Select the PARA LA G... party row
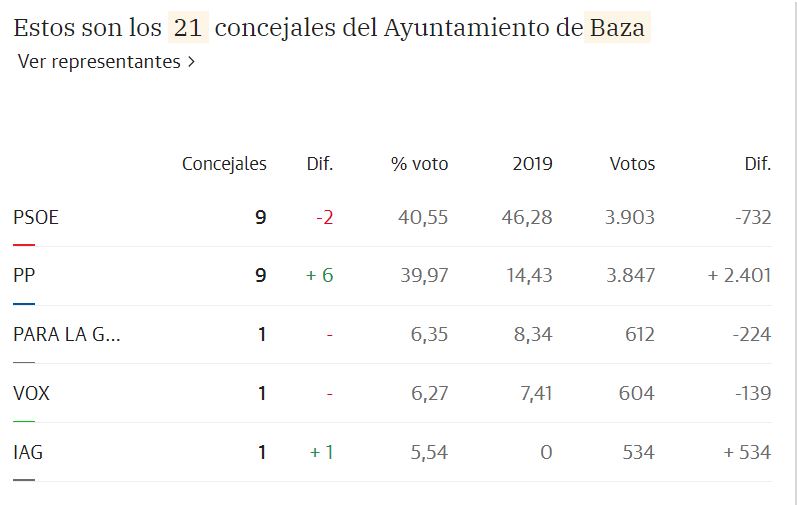The height and width of the screenshot is (505, 797). tap(66, 334)
